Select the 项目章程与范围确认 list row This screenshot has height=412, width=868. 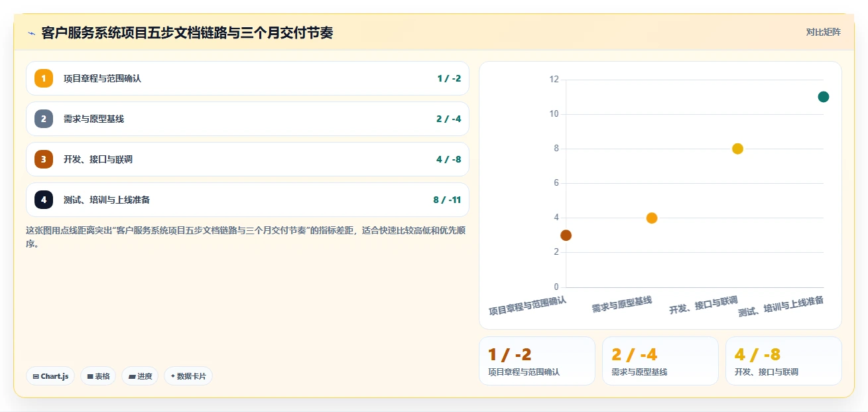point(247,78)
